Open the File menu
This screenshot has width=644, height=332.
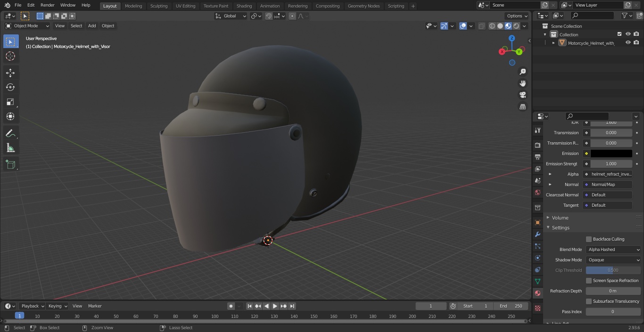point(18,5)
